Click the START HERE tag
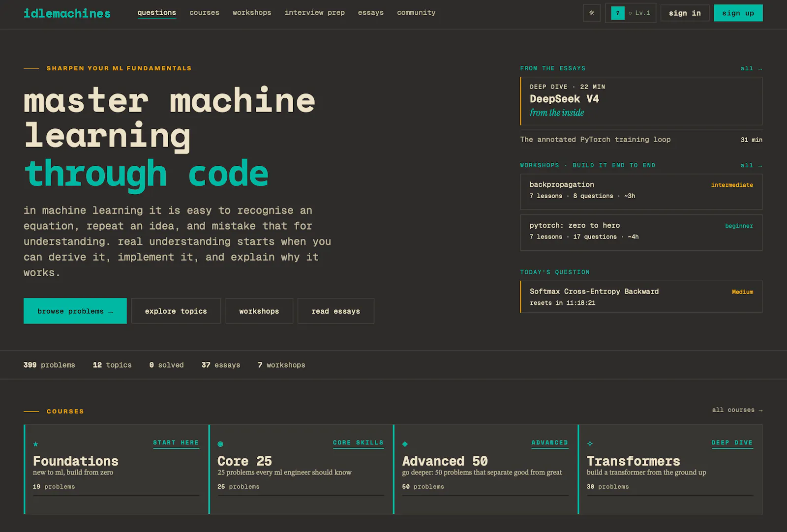The width and height of the screenshot is (787, 532). coord(176,443)
